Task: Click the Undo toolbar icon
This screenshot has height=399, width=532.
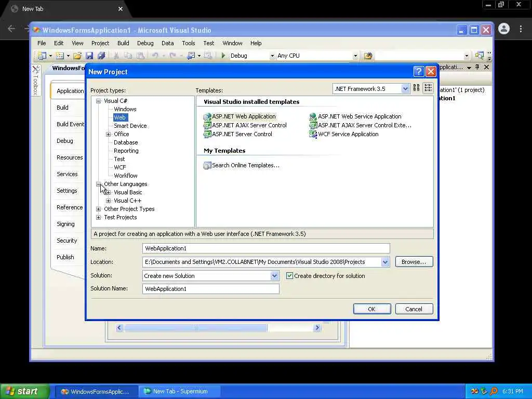Action: (x=155, y=56)
